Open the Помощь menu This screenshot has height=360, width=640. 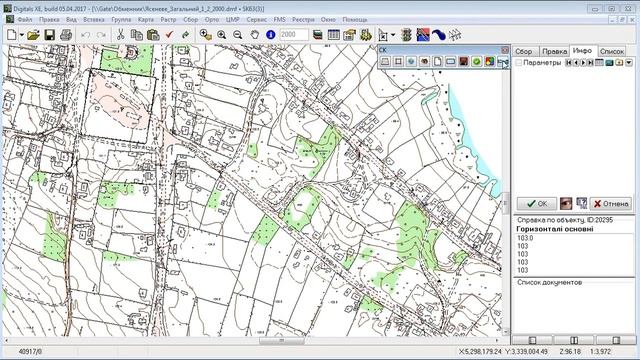[x=355, y=20]
